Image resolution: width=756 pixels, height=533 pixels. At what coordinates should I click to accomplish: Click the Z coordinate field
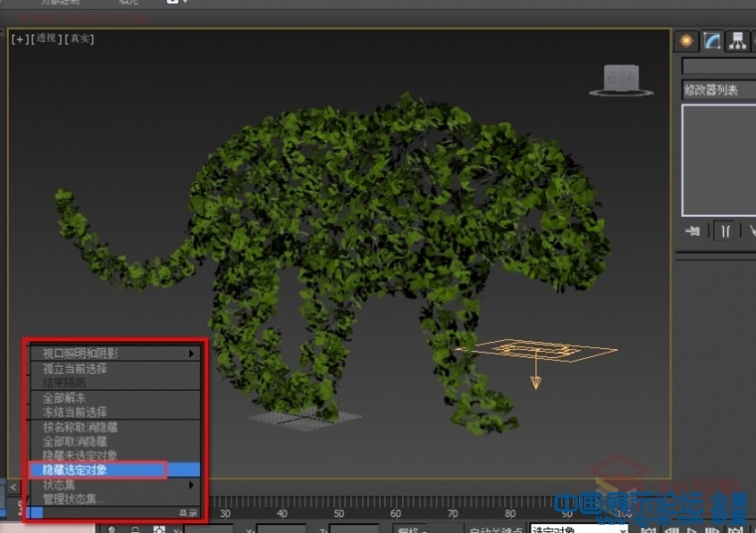[x=354, y=529]
